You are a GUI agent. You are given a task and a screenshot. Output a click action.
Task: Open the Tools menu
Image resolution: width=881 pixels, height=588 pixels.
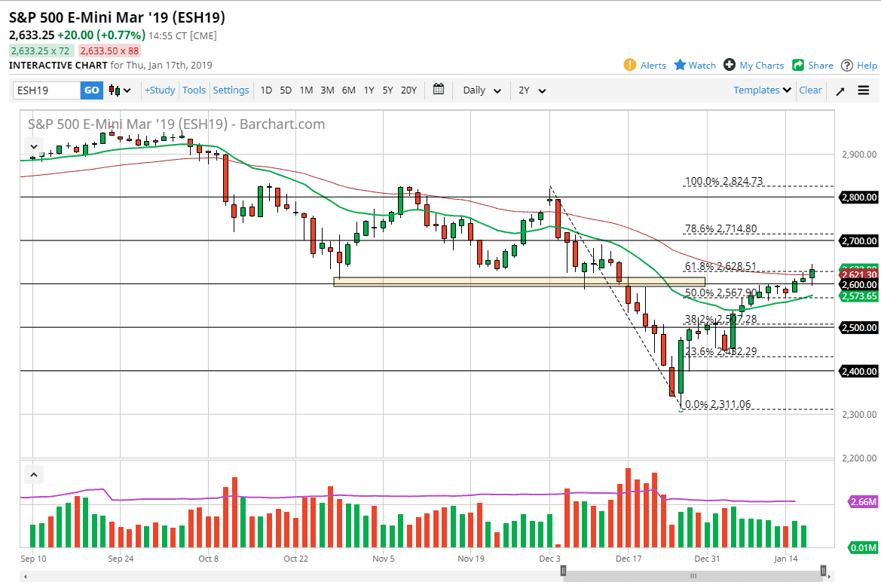(x=194, y=90)
